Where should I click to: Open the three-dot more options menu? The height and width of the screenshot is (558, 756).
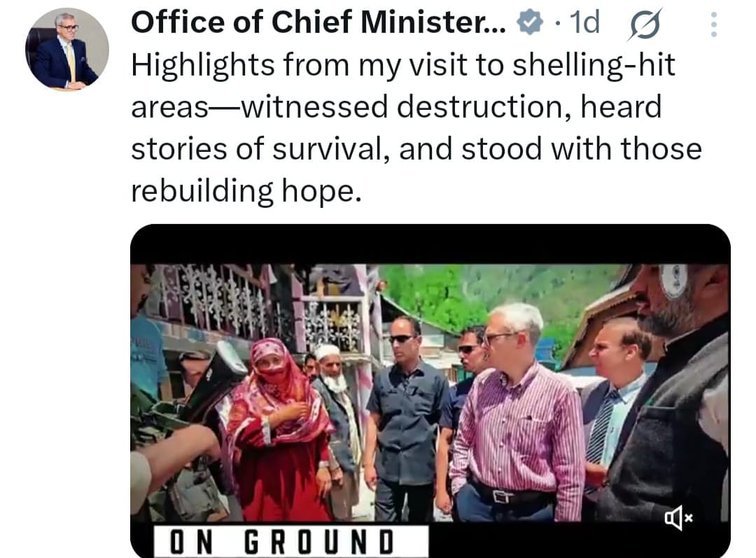(x=714, y=24)
